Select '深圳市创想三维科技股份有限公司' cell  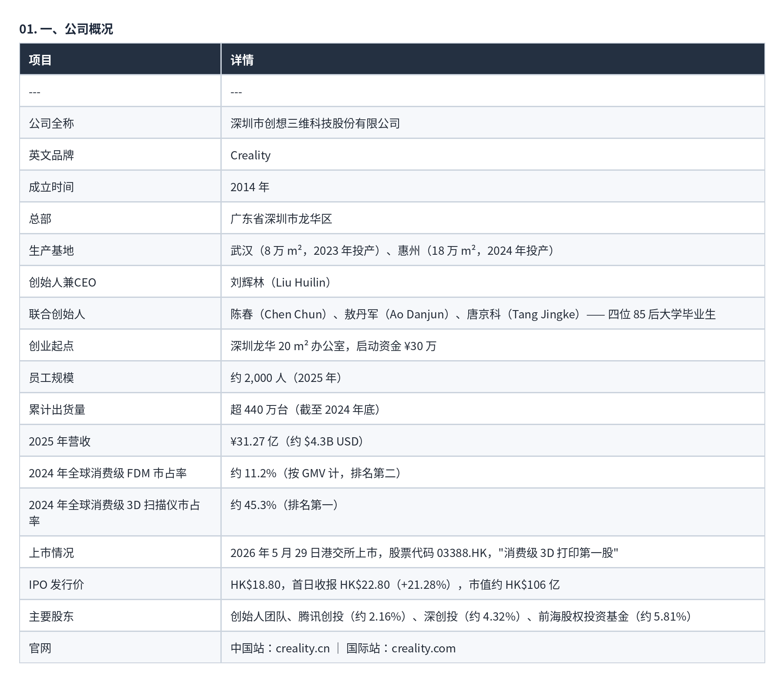tap(493, 123)
